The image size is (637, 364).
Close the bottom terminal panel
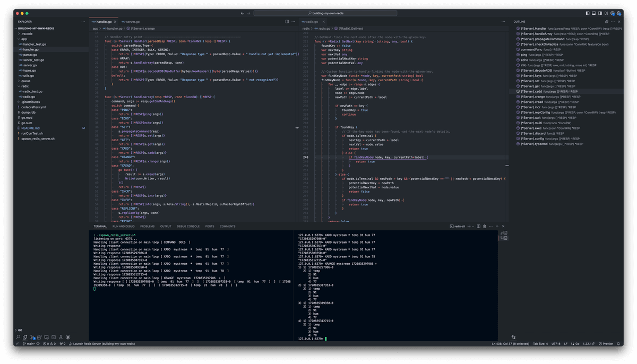(503, 227)
